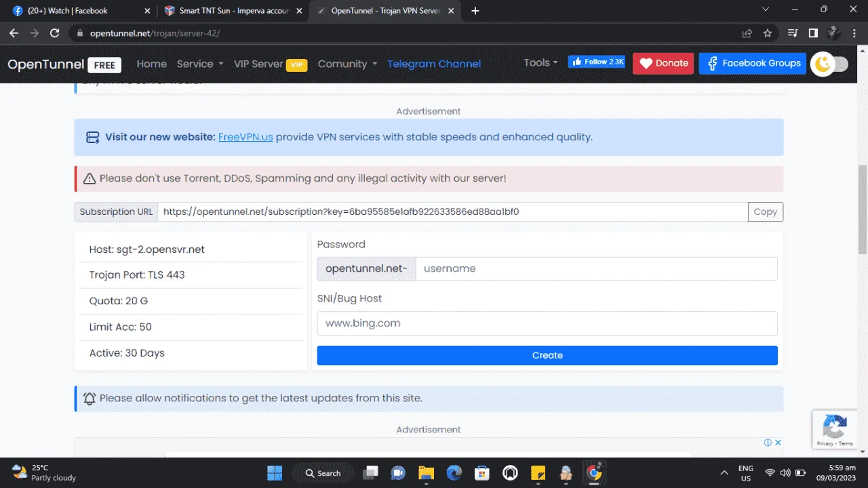Open the tab search dropdown arrow
Screen dimensions: 868x488
[766, 9]
